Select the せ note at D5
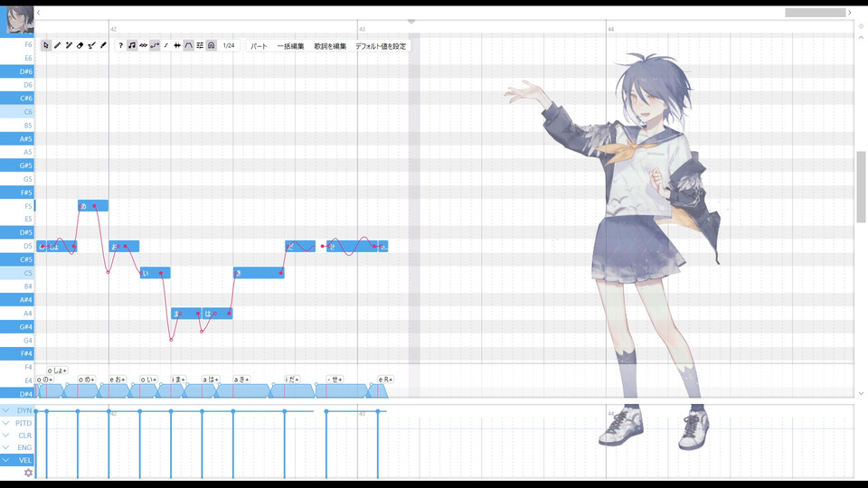The height and width of the screenshot is (488, 868). tap(352, 246)
